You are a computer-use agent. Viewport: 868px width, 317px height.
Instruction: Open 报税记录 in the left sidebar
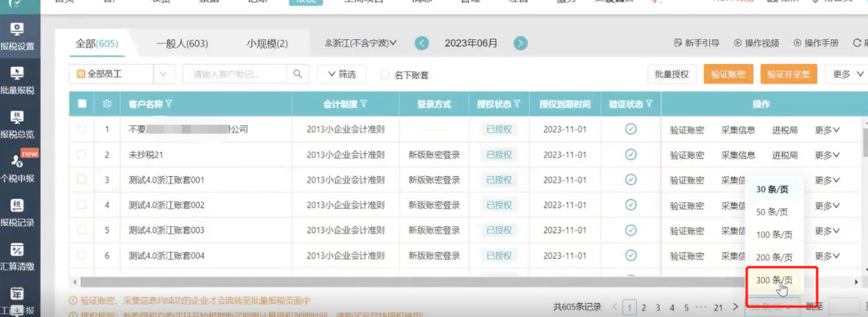(17, 212)
